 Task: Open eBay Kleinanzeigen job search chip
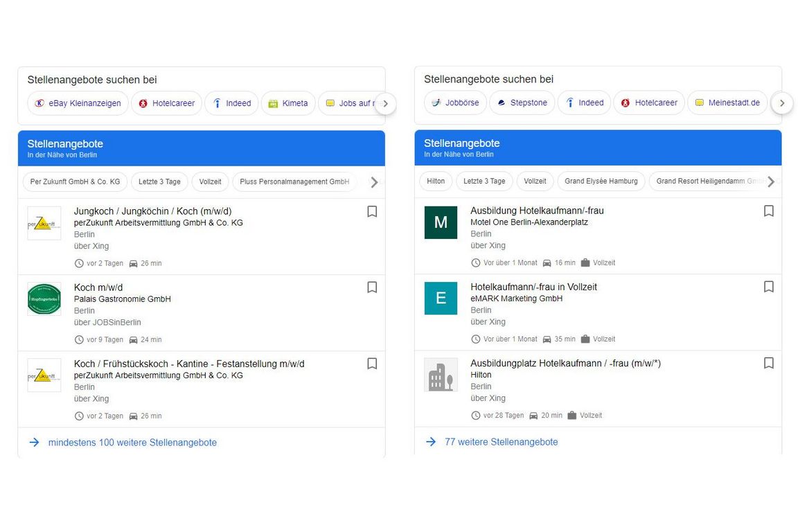point(78,103)
